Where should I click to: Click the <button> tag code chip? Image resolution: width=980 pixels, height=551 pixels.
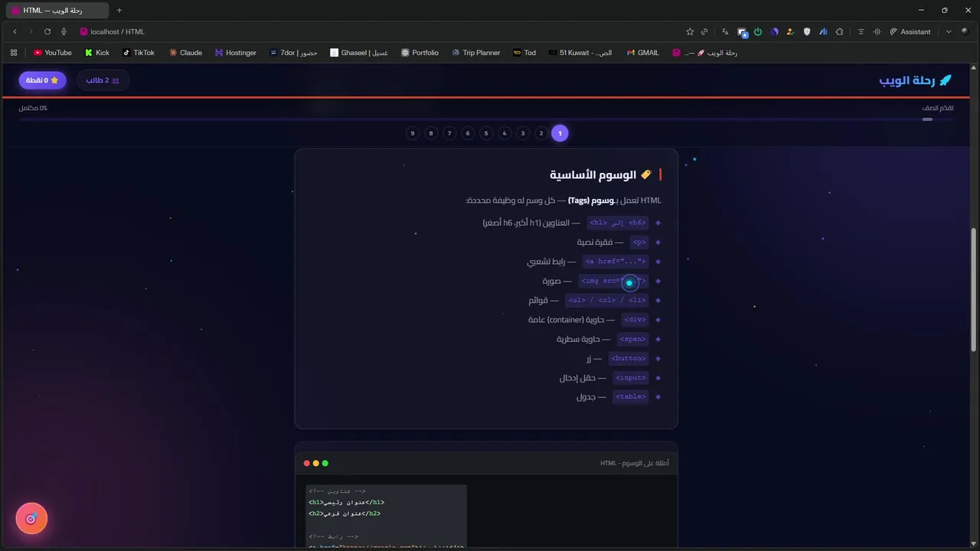click(x=629, y=358)
